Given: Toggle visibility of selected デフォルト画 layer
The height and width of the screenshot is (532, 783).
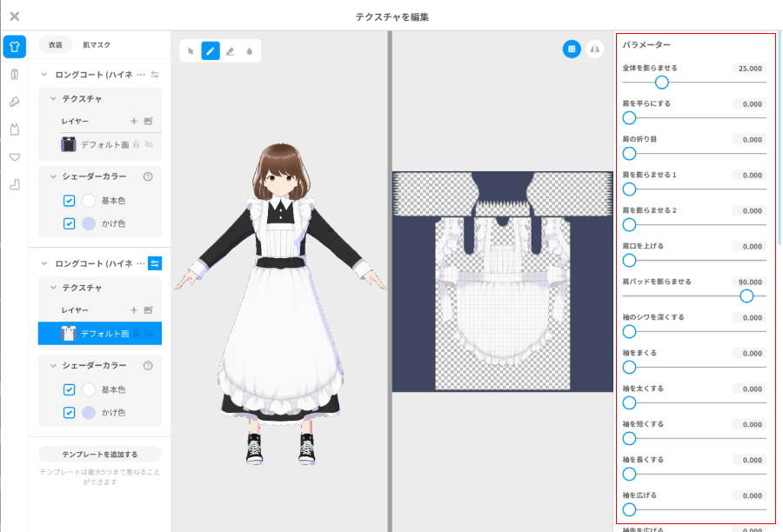Looking at the screenshot, I should click(149, 334).
